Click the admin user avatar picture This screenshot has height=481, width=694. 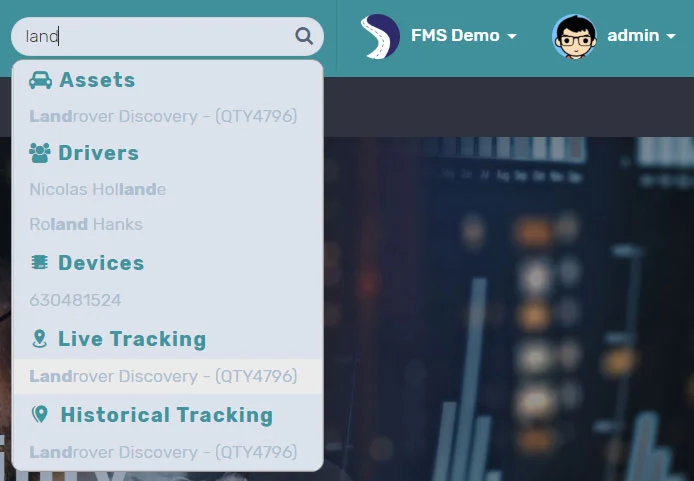click(574, 36)
